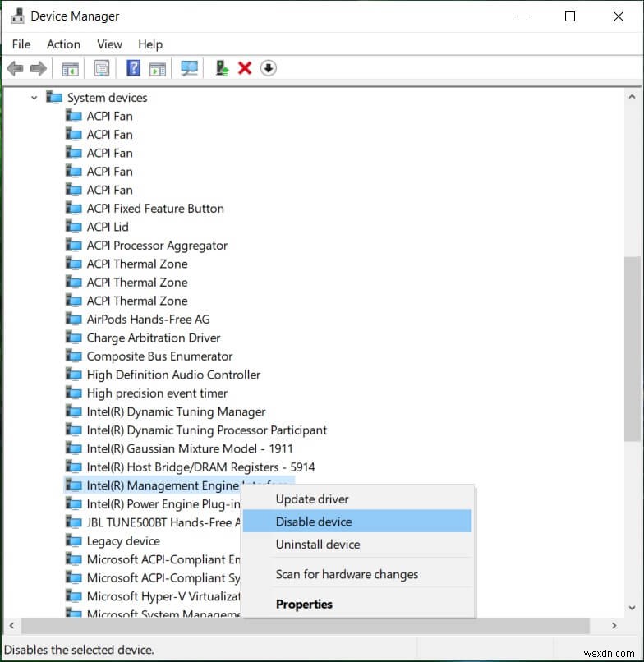Click the vertical scrollbar thumb
Viewport: 644px width, 662px height.
[632, 349]
